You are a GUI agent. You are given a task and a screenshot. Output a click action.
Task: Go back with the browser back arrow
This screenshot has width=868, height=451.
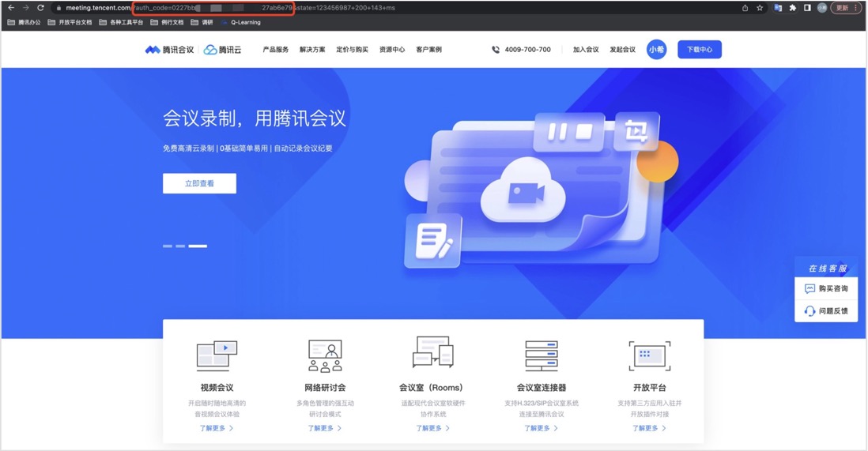[11, 8]
